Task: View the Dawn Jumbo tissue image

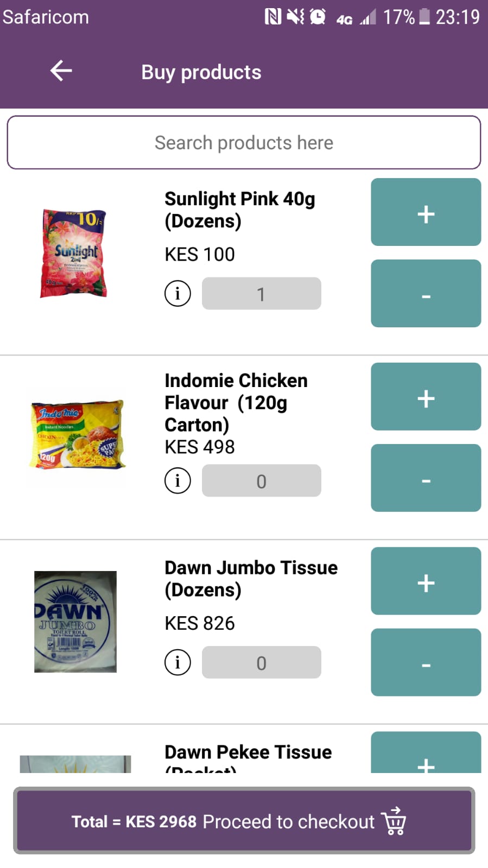Action: (x=75, y=622)
